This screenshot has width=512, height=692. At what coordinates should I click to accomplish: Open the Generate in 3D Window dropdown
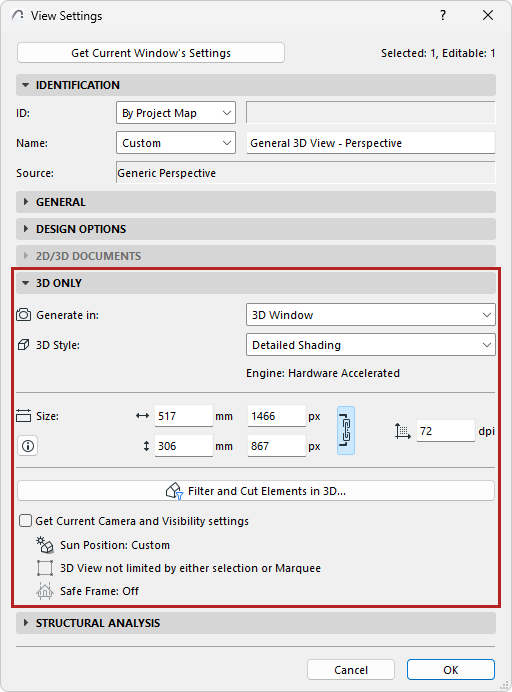click(x=371, y=315)
